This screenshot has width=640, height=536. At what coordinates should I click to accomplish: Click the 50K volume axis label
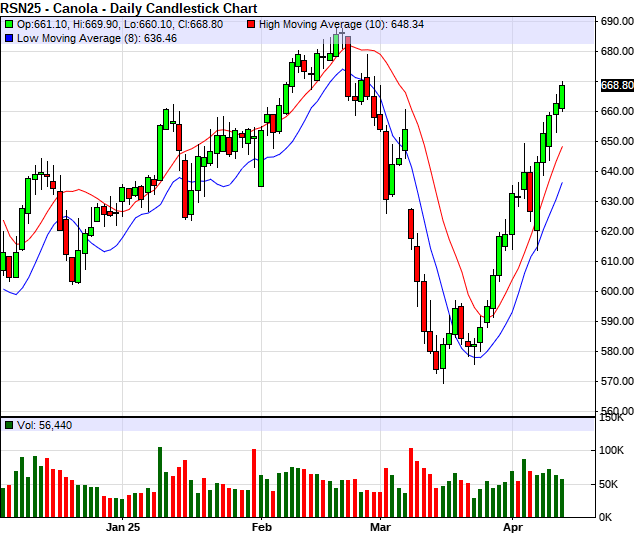click(613, 484)
